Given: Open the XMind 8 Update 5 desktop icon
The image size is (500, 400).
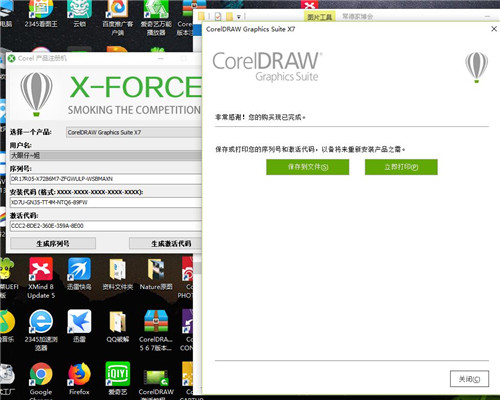Looking at the screenshot, I should pyautogui.click(x=41, y=277).
